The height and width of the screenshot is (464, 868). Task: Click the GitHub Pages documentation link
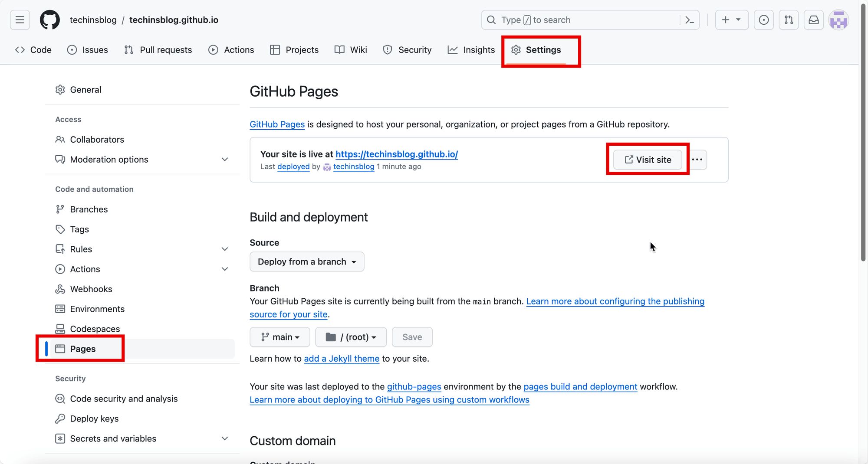(x=277, y=124)
